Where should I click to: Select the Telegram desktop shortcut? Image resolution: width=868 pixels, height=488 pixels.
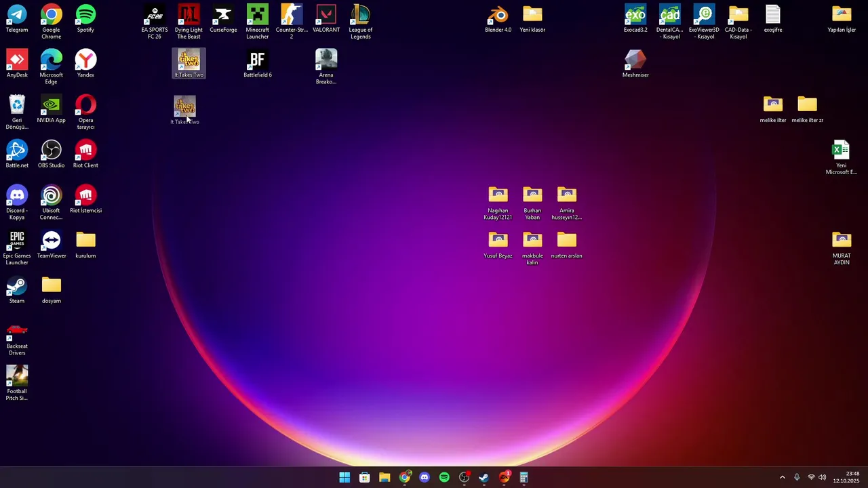tap(17, 18)
